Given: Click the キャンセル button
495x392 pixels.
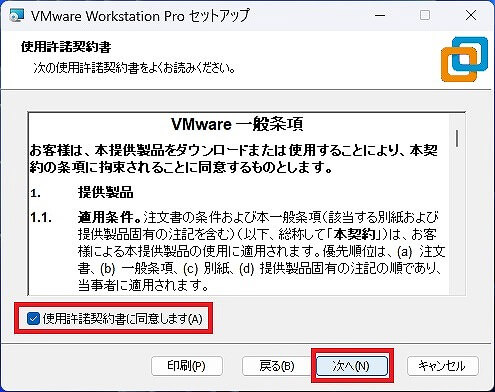Looking at the screenshot, I should (x=443, y=366).
